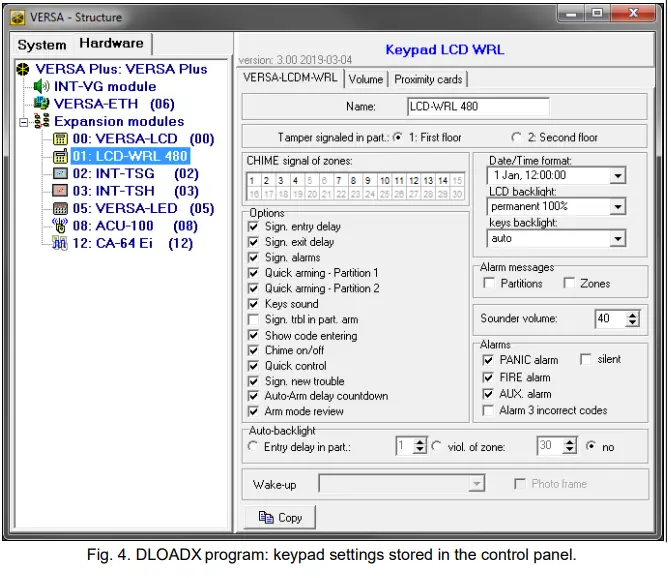
Task: Toggle Arm mode review option
Action: coord(253,412)
